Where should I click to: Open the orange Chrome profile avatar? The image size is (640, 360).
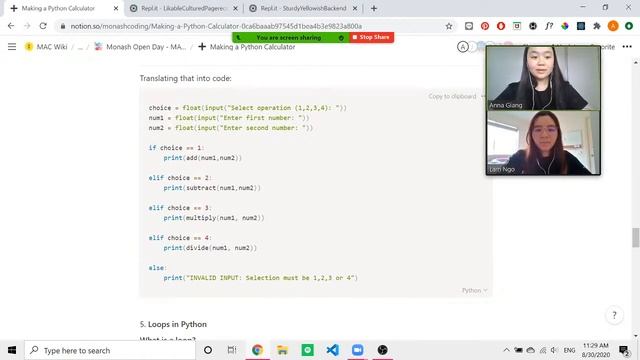coord(613,26)
